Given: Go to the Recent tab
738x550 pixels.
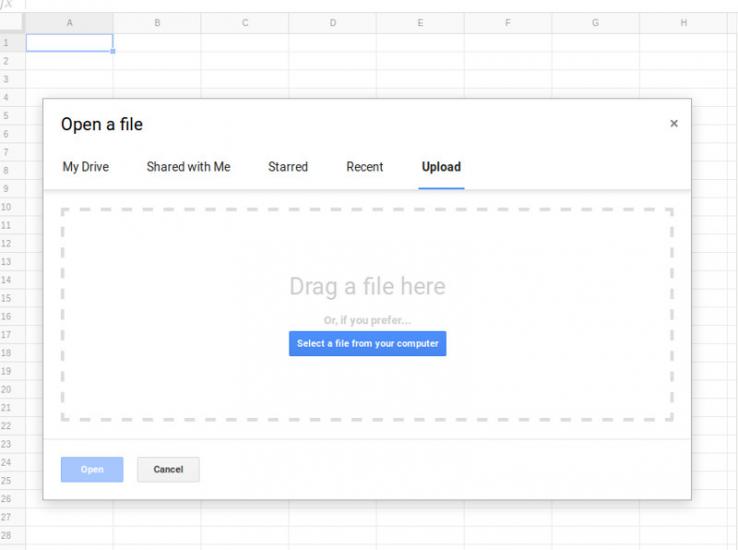Looking at the screenshot, I should point(364,167).
